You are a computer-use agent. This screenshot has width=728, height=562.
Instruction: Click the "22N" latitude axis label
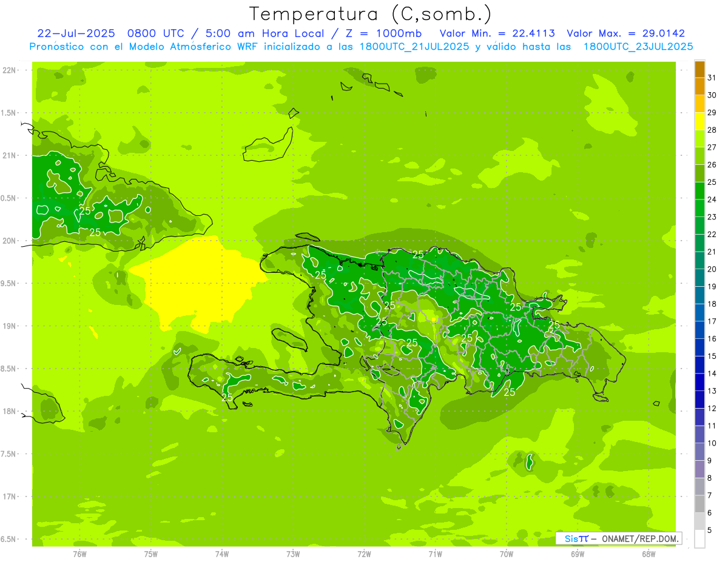click(x=10, y=70)
